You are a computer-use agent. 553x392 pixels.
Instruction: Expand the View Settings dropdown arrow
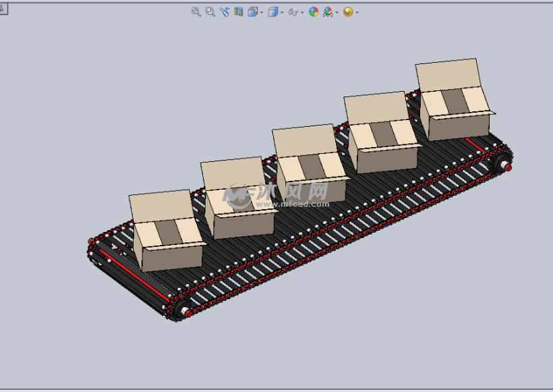point(357,13)
